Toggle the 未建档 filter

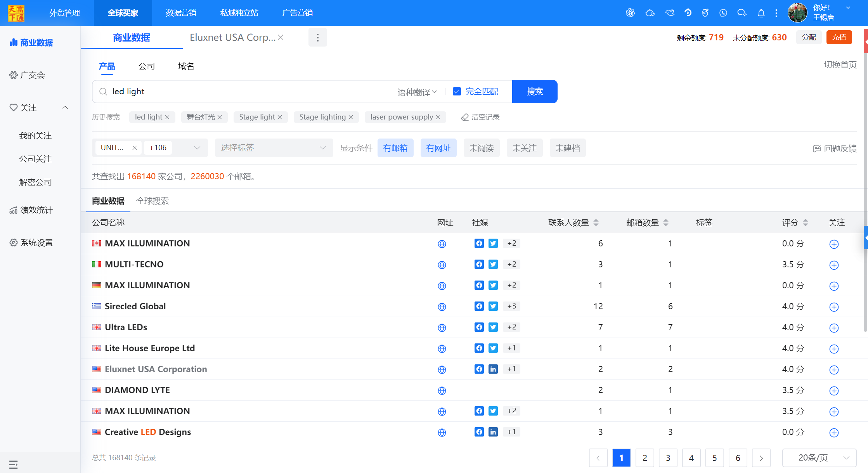[568, 148]
